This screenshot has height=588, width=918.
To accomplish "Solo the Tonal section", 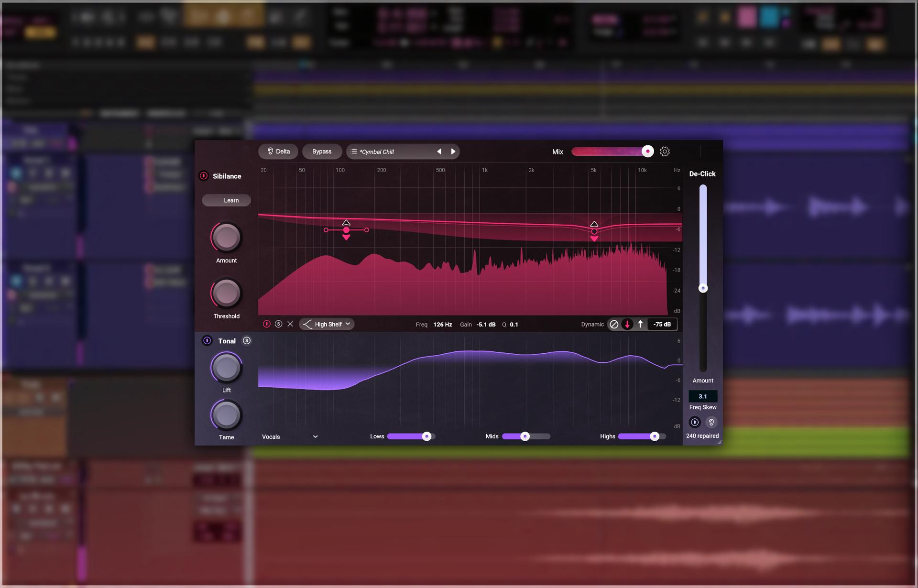I will [x=247, y=341].
